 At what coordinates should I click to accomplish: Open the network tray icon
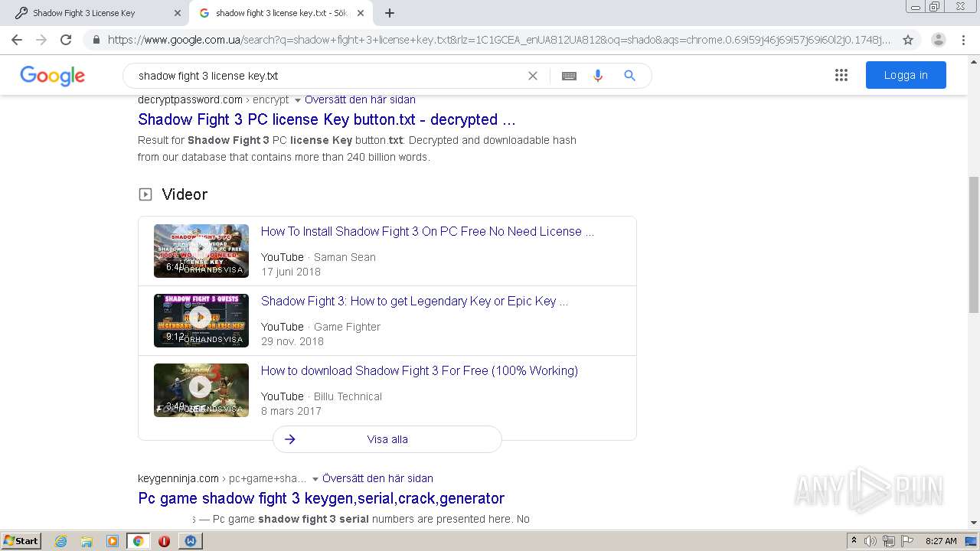click(889, 541)
